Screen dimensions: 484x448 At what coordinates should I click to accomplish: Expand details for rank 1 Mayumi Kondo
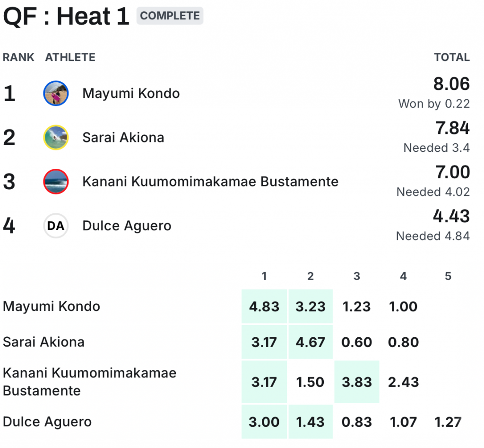tap(131, 93)
